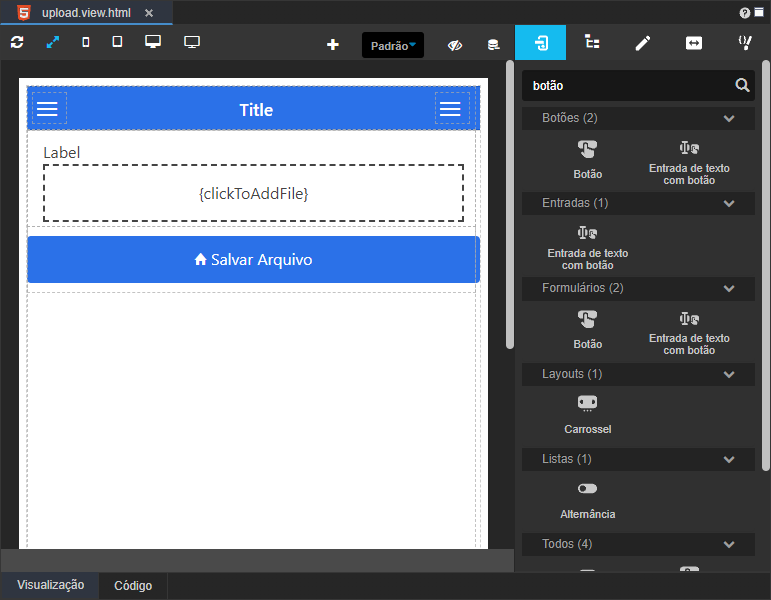The image size is (771, 600).
Task: Switch to the Código tab
Action: pyautogui.click(x=133, y=585)
